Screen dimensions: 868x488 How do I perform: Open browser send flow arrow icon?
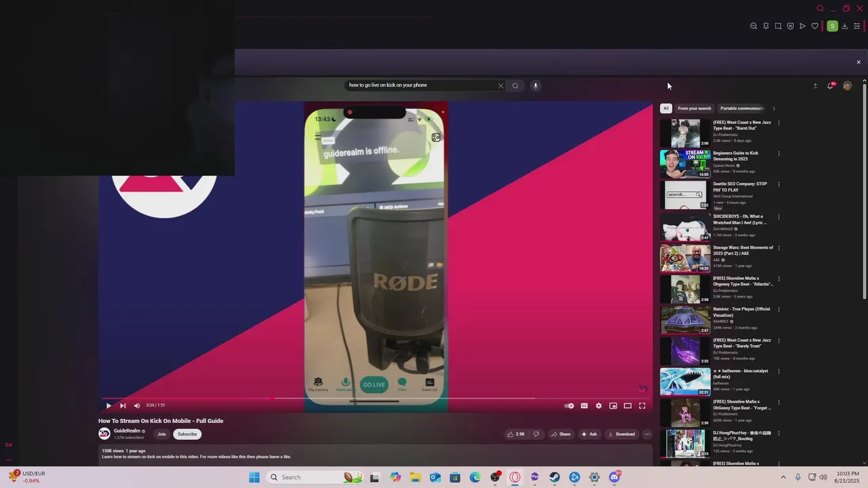[802, 26]
